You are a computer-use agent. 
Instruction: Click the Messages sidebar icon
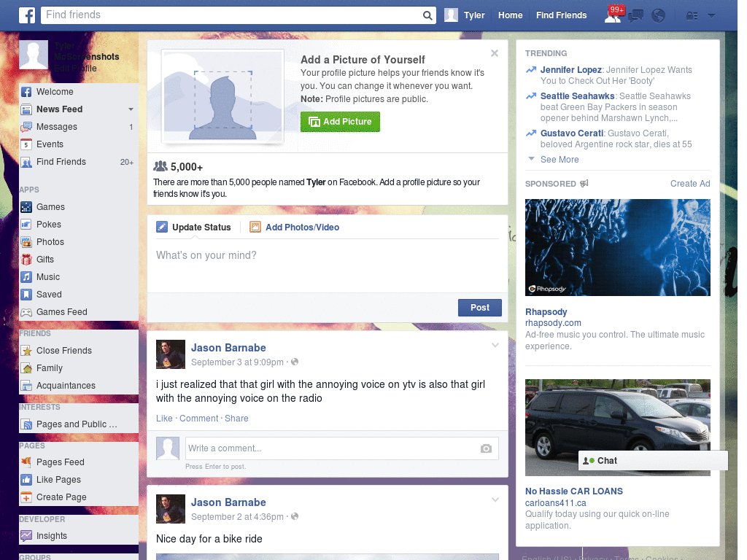click(26, 127)
